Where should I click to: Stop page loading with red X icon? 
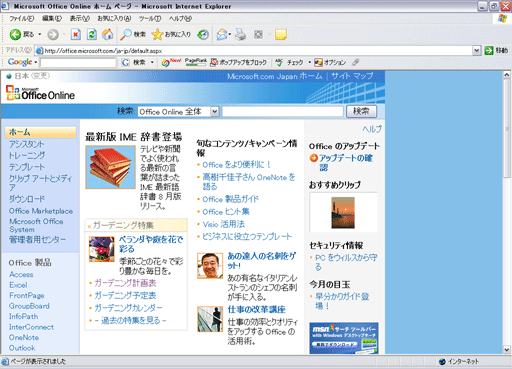tap(76, 34)
